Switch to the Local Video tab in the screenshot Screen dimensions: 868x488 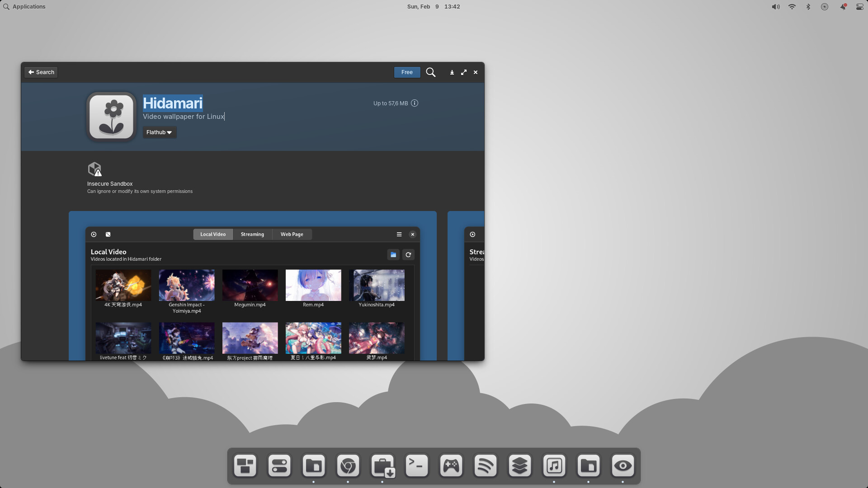pos(213,234)
